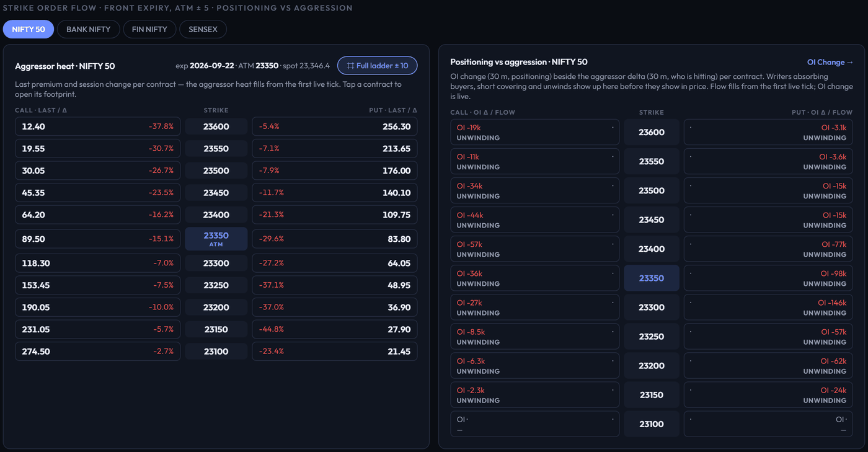Select the put OI -77k unwinding cell
The height and width of the screenshot is (452, 868).
[768, 249]
